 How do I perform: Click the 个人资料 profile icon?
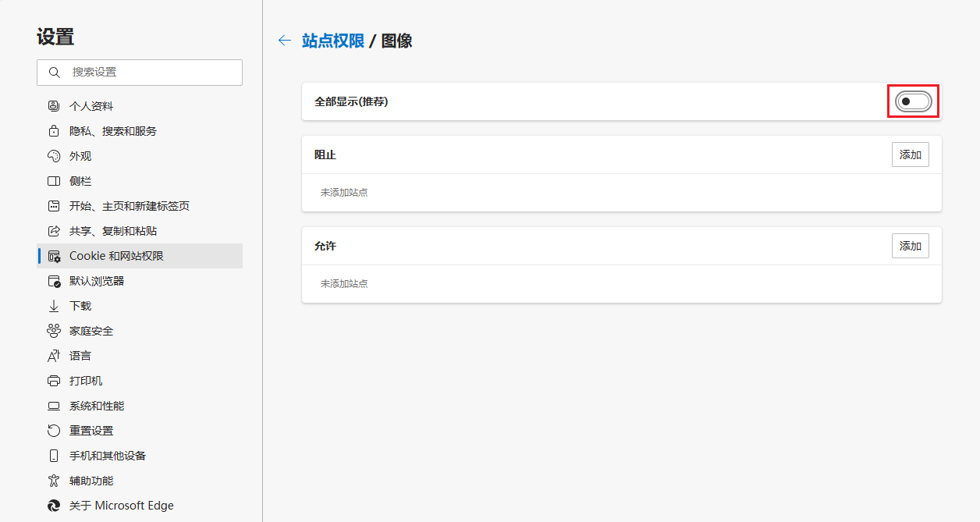click(x=53, y=105)
